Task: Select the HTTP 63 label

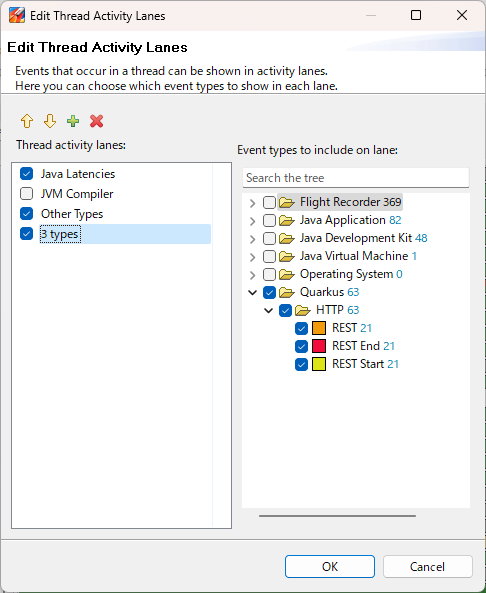Action: (337, 310)
